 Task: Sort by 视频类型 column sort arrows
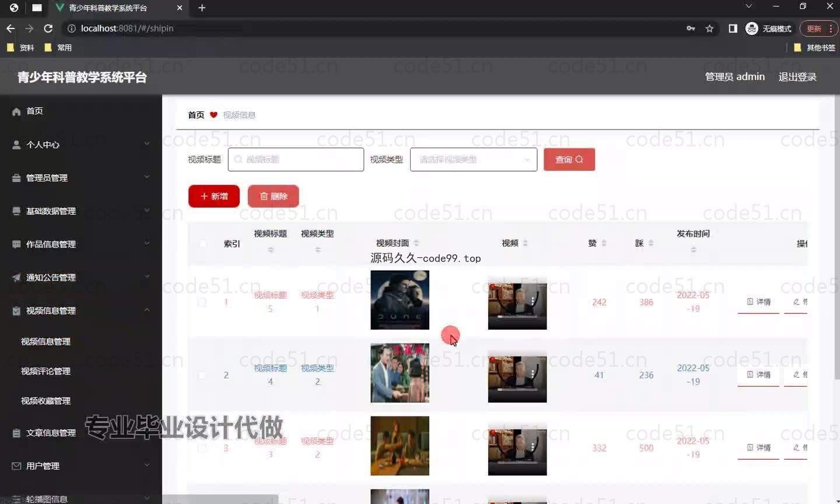[x=318, y=250]
